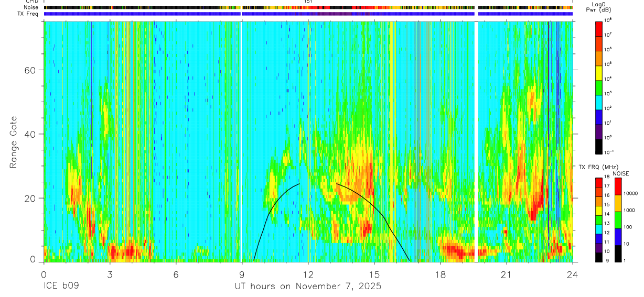Image resolution: width=644 pixels, height=297 pixels.
Task: Click the 10^-1 label on Lag0 Pwr colorbar
Action: [x=609, y=152]
